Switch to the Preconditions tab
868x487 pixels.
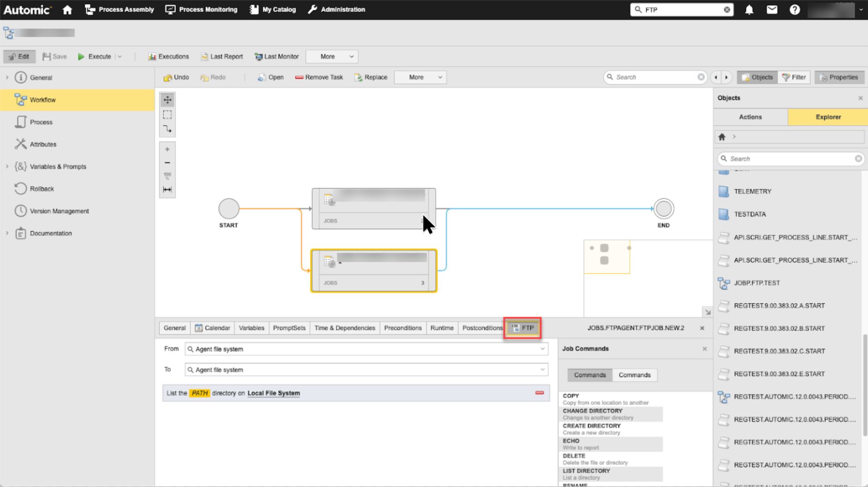tap(403, 328)
